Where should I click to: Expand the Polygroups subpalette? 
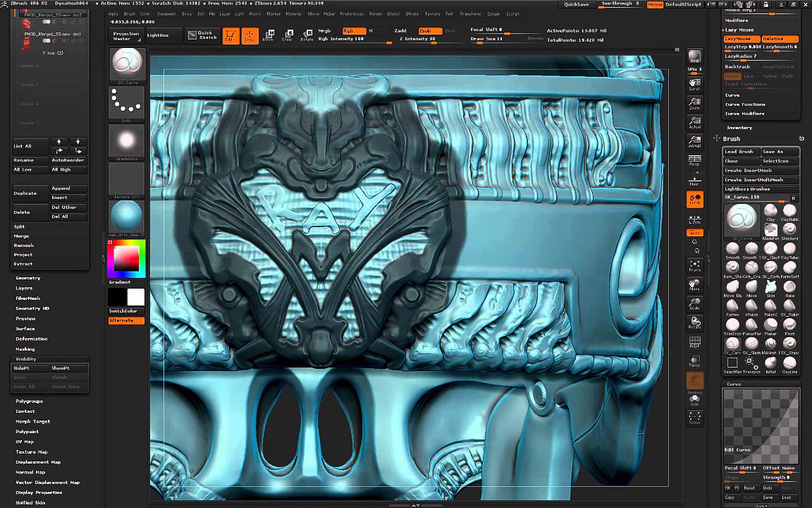click(x=29, y=401)
